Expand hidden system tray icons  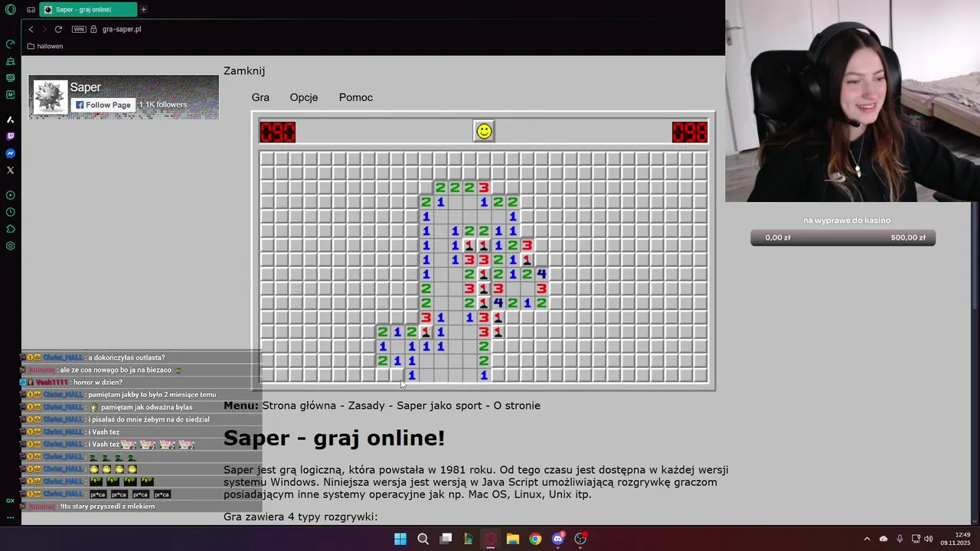click(x=867, y=539)
